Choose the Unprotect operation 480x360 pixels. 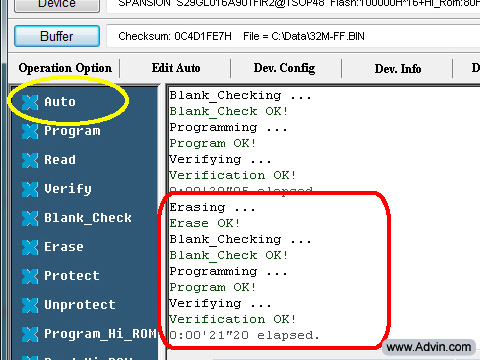(80, 305)
